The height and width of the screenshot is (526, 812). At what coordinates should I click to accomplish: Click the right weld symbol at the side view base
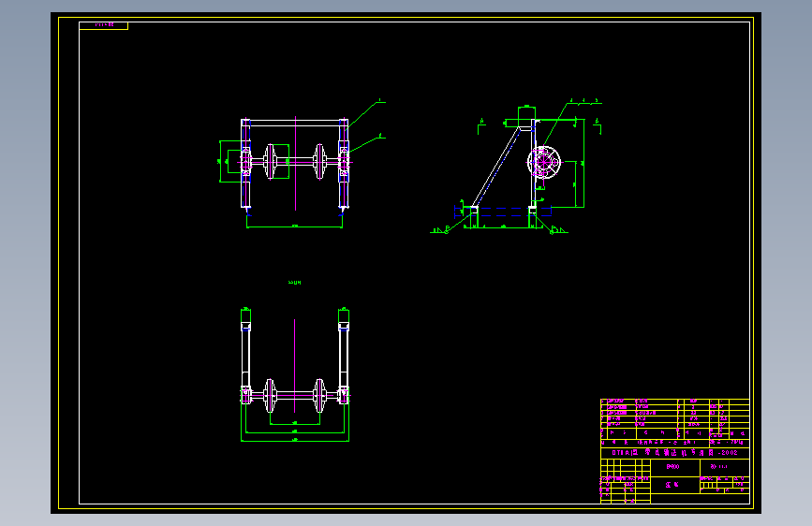558,229
